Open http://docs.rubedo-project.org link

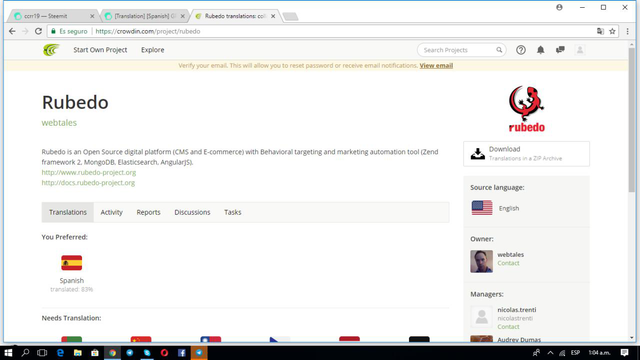click(x=88, y=182)
